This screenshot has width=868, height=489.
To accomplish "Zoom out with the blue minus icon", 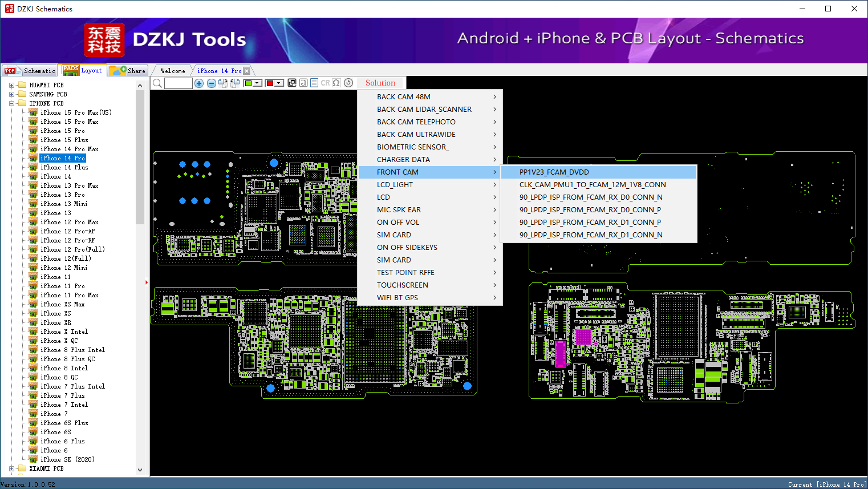I will [211, 83].
